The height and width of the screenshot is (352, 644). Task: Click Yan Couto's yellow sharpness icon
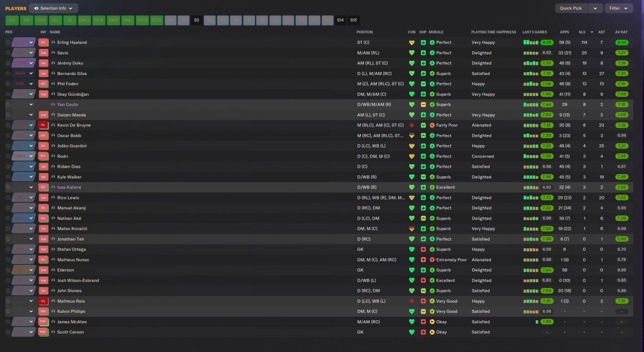(x=423, y=105)
